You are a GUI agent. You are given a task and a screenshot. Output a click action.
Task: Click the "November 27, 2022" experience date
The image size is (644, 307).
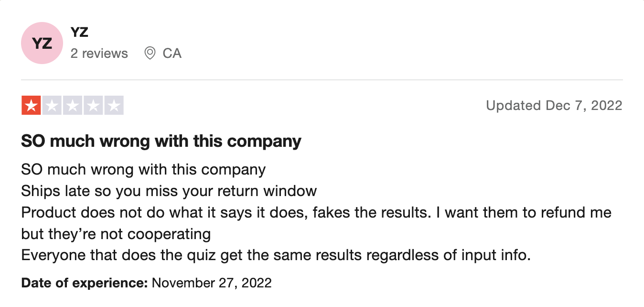(x=212, y=283)
